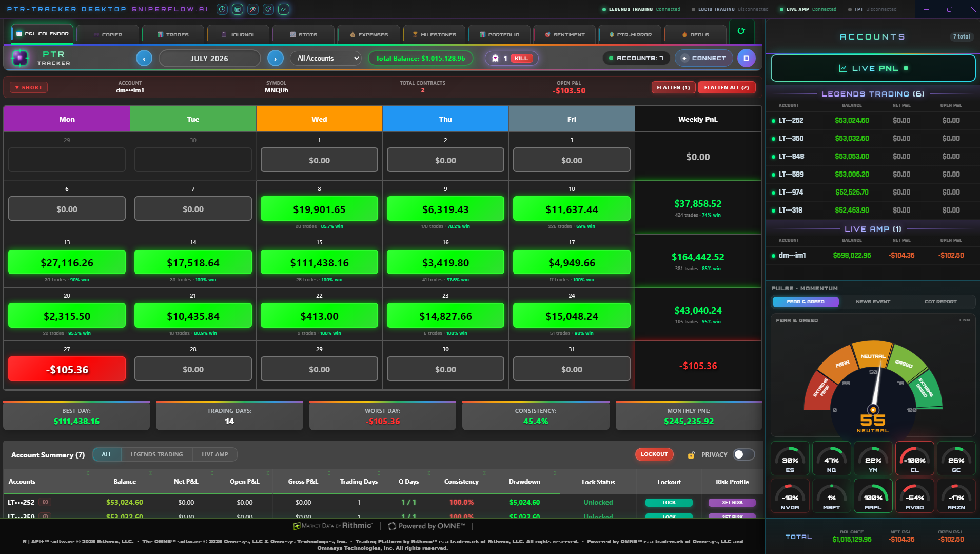Viewport: 980px width, 554px height.
Task: Click the block icon next to LT---252
Action: 45,502
